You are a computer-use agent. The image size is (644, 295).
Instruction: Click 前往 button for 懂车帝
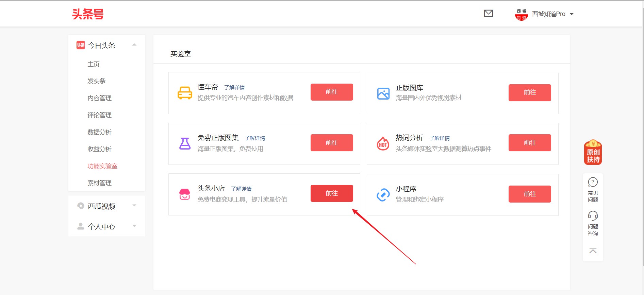(332, 92)
